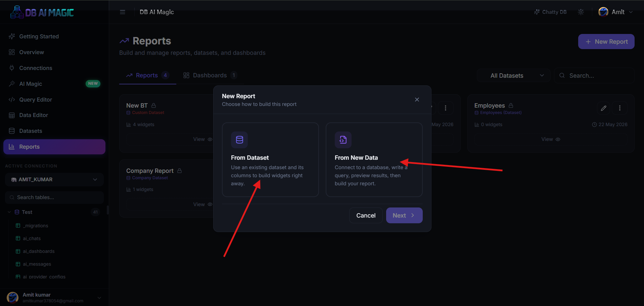The height and width of the screenshot is (306, 644).
Task: View the New BT report
Action: 203,139
